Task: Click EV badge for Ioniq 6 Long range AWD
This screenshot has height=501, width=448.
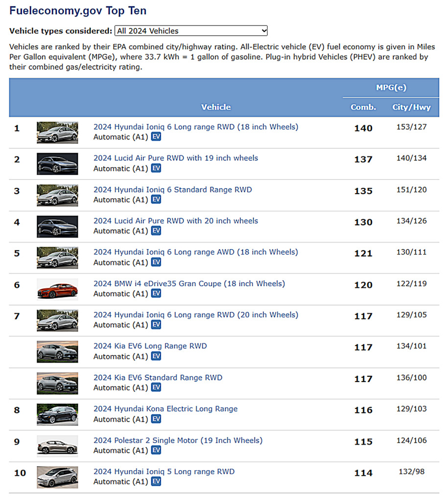Action: [156, 262]
